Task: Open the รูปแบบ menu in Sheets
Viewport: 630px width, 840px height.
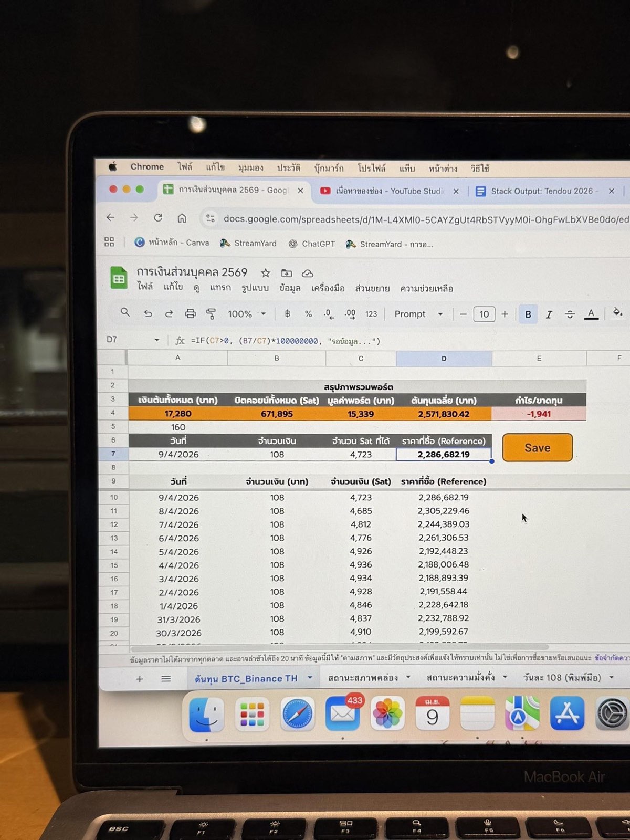Action: tap(255, 288)
